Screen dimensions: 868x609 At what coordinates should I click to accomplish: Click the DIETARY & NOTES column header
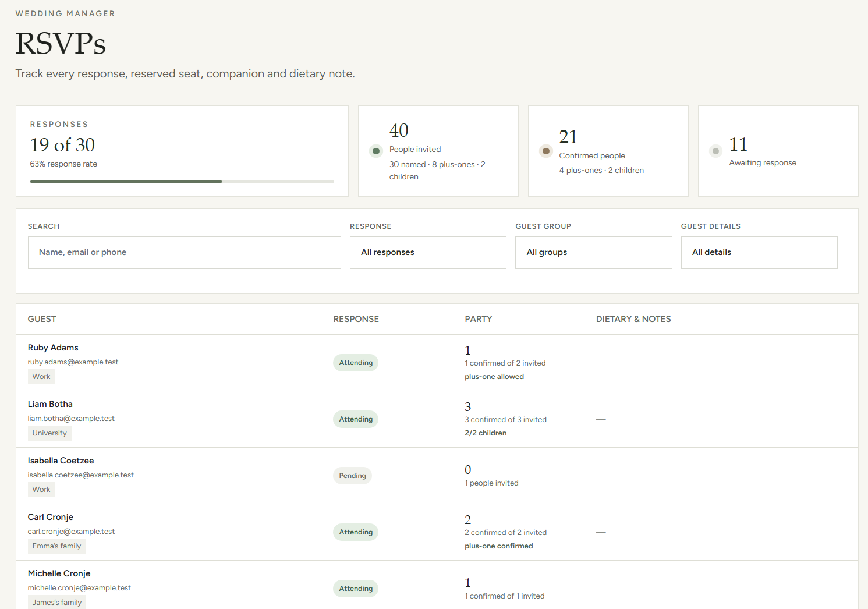click(x=633, y=319)
